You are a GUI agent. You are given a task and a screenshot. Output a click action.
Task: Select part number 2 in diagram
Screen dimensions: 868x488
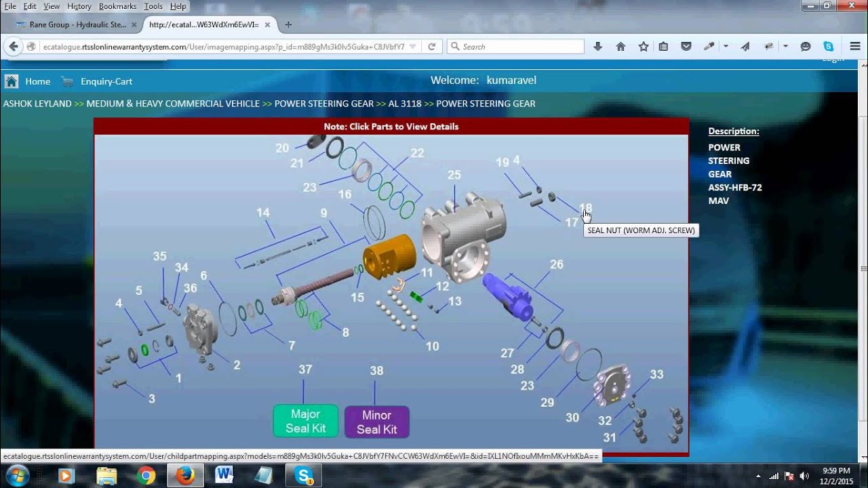[237, 365]
